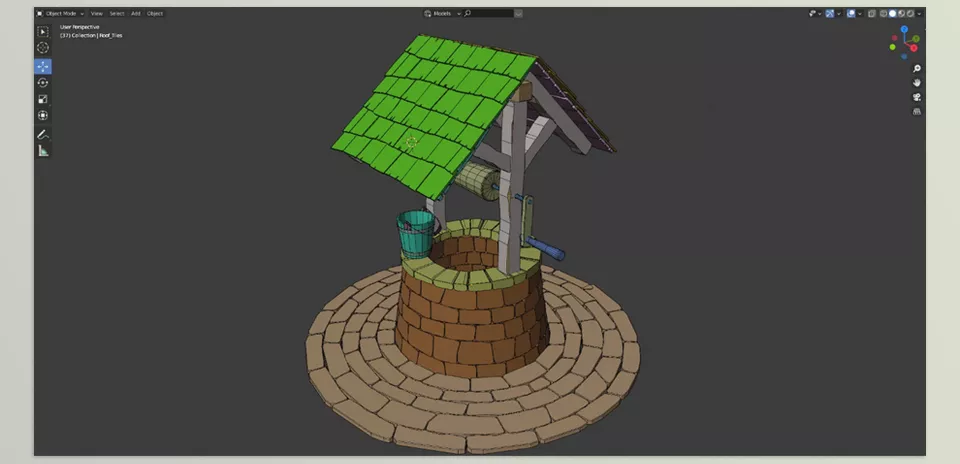Activate the Scale tool

pyautogui.click(x=43, y=99)
